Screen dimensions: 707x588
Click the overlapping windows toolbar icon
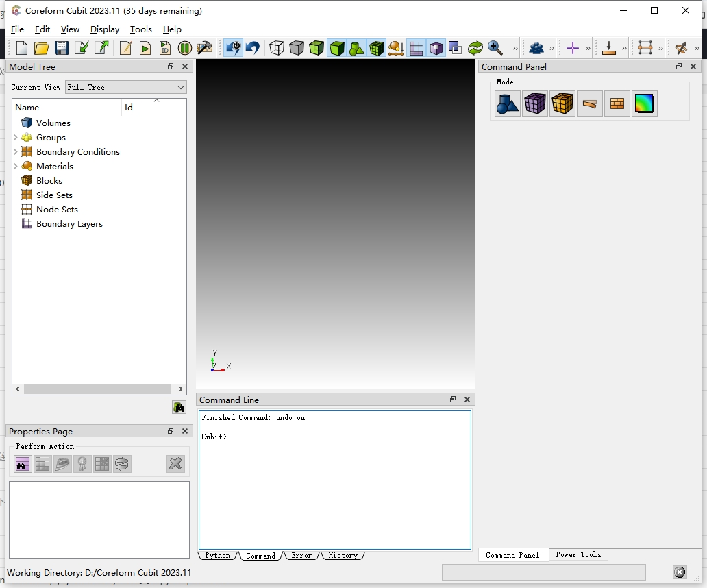click(x=455, y=48)
